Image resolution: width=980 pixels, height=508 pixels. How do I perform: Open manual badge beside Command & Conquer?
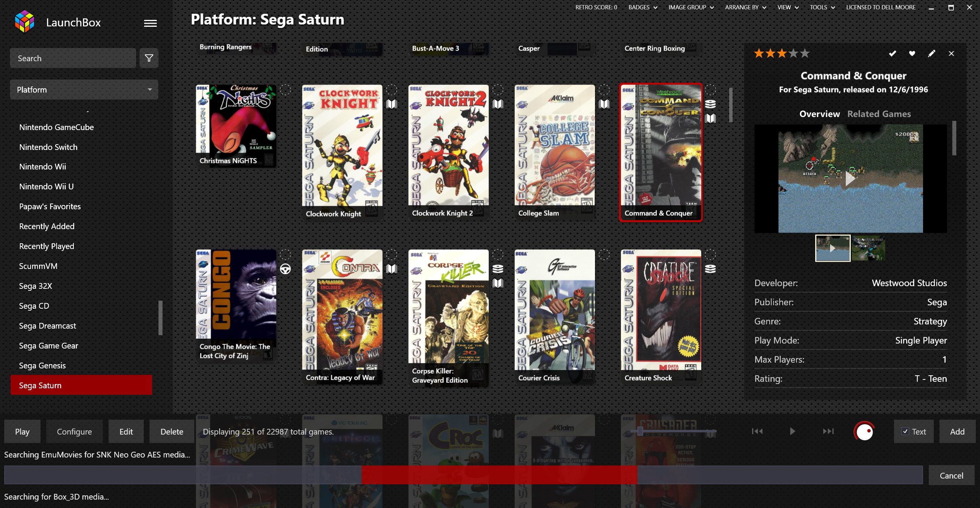coord(710,118)
